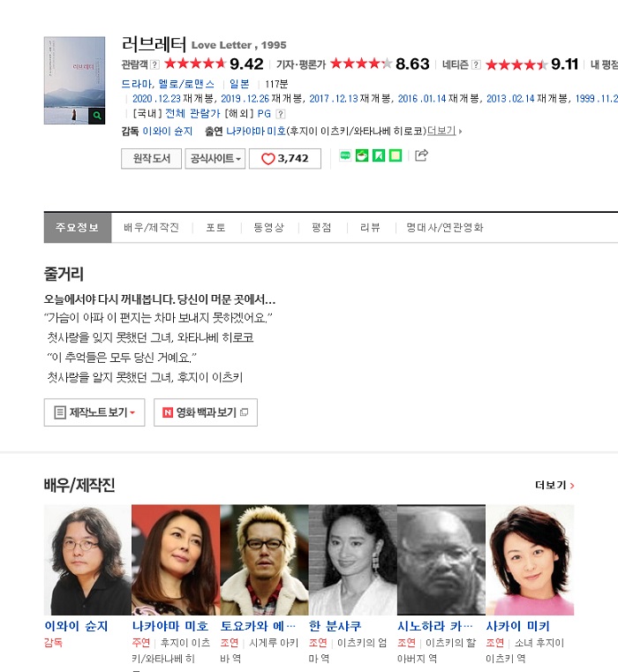Click the magnifier icon on the poster
618x672 pixels.
[97, 116]
